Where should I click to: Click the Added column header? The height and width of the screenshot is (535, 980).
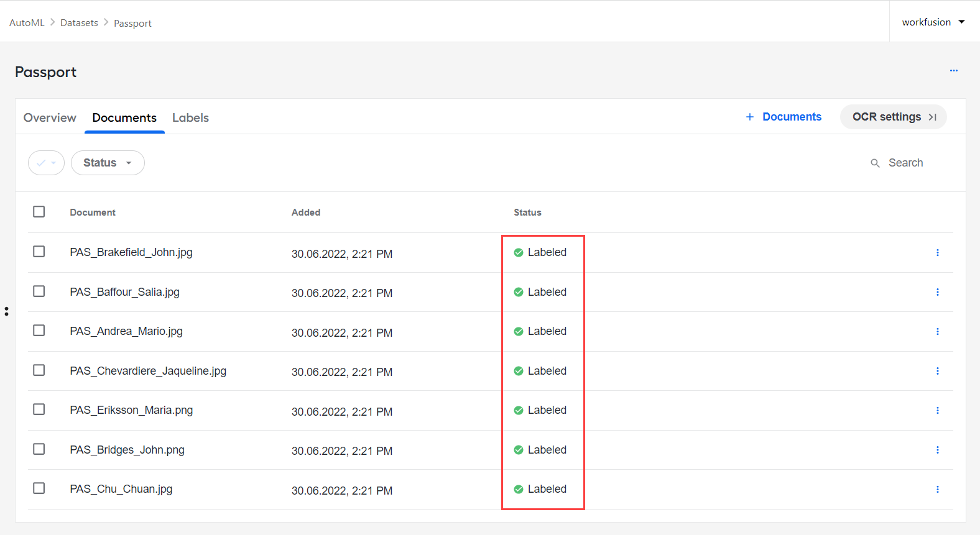click(306, 213)
